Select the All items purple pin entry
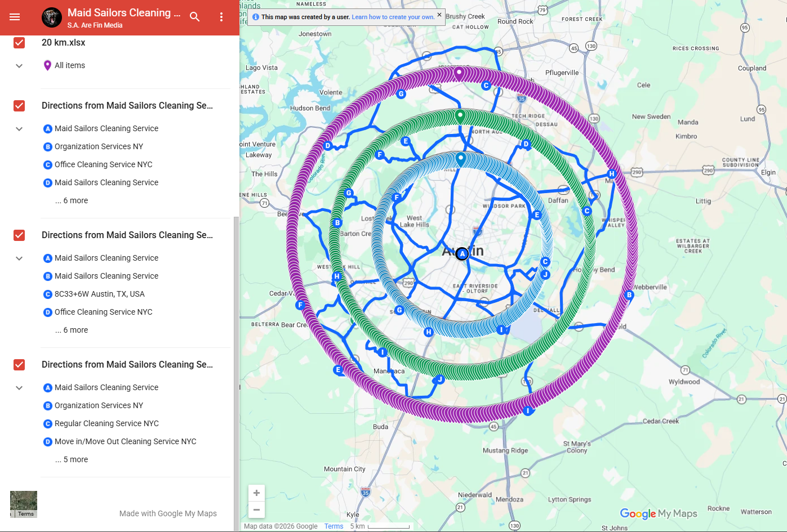The height and width of the screenshot is (532, 787). [64, 65]
